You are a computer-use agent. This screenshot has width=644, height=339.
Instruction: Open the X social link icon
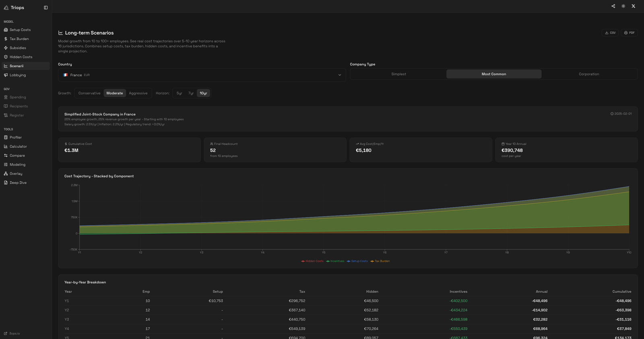pyautogui.click(x=633, y=6)
